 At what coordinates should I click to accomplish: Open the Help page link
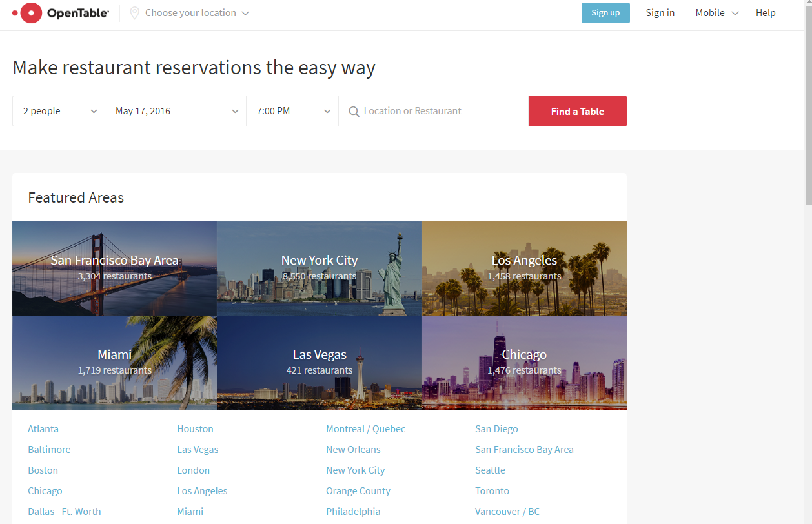(766, 13)
